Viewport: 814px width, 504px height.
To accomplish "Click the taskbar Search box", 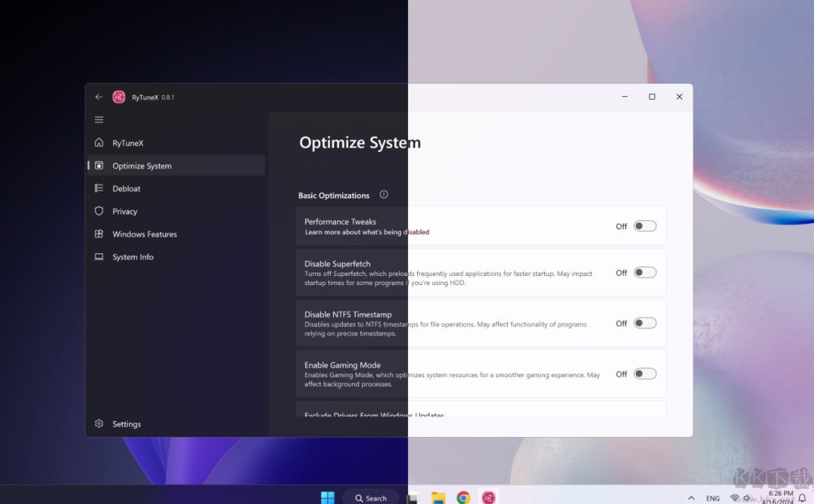I will [370, 498].
